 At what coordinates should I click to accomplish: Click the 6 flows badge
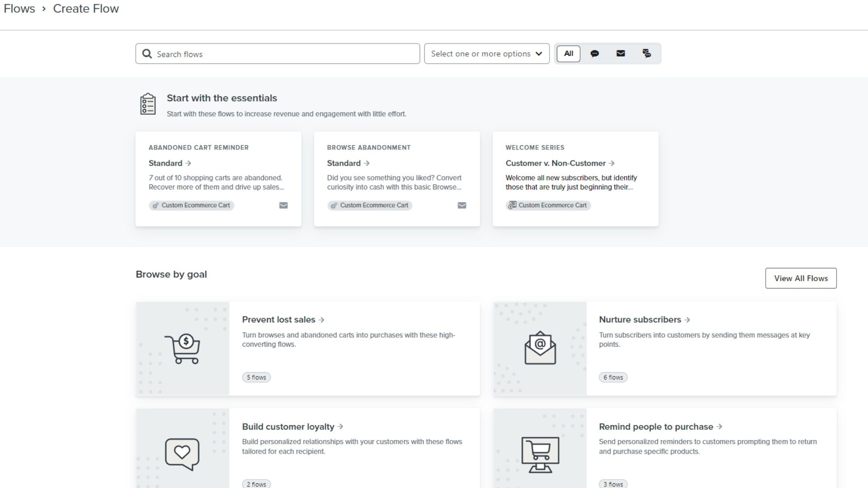point(613,377)
